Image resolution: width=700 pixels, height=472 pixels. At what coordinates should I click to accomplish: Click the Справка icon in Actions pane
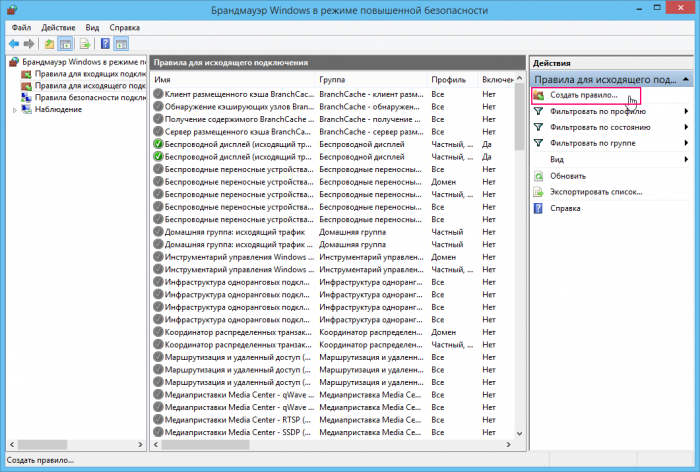[539, 208]
